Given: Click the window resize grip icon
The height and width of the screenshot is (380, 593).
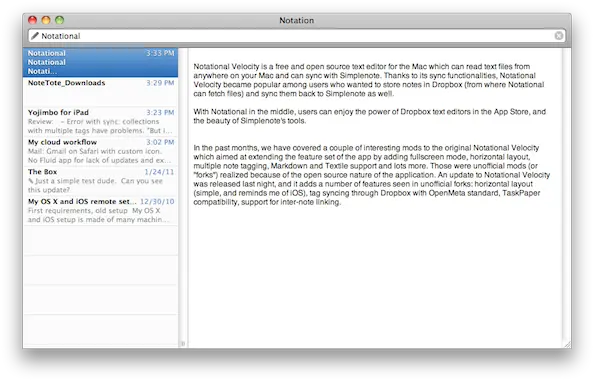Looking at the screenshot, I should (x=567, y=344).
